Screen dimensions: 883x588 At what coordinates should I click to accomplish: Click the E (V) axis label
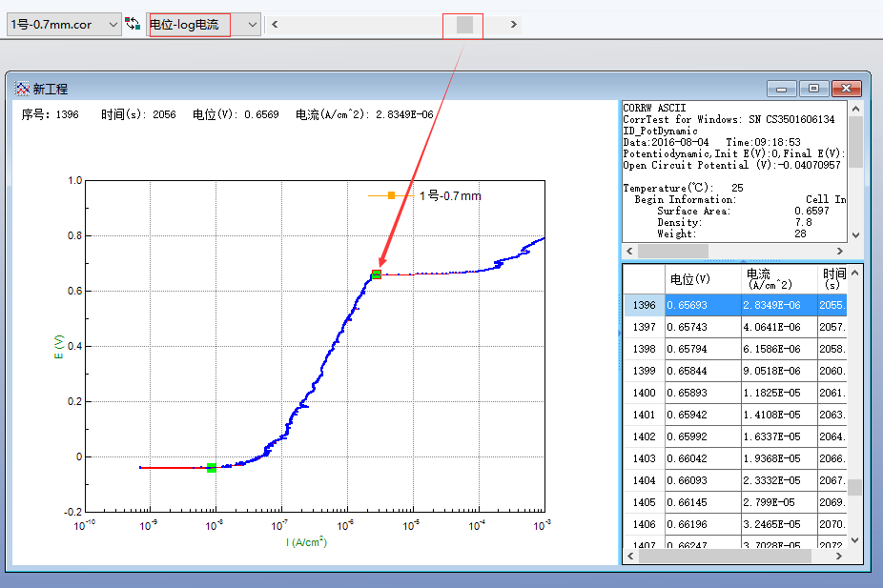(58, 347)
